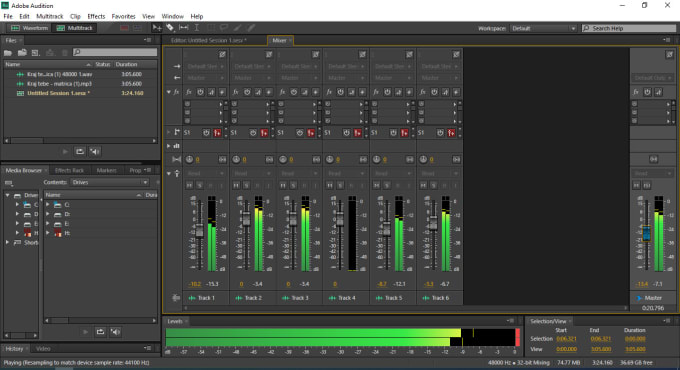Click the Files panel search field

click(115, 52)
